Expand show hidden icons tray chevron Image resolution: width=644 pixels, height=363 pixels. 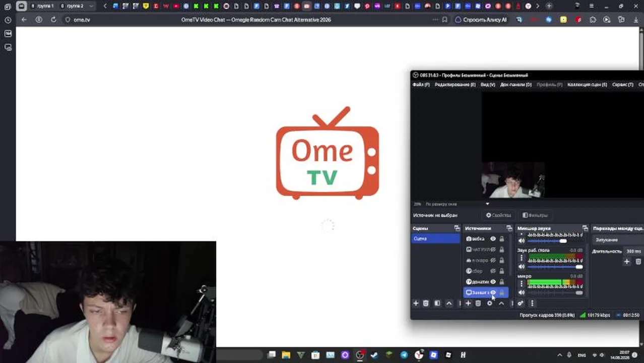click(x=559, y=355)
